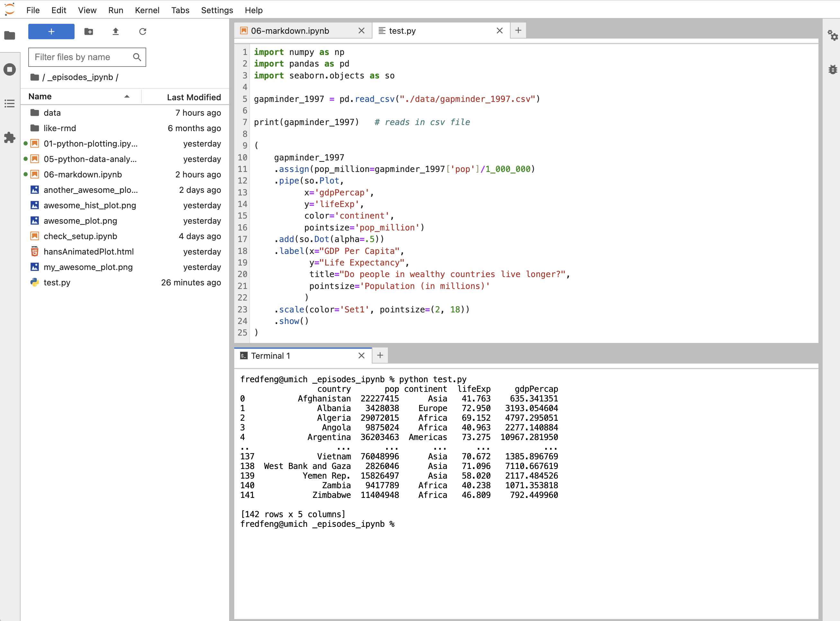Viewport: 840px width, 621px height.
Task: Select hansAnimatedPlot.html in the file list
Action: pos(125,251)
